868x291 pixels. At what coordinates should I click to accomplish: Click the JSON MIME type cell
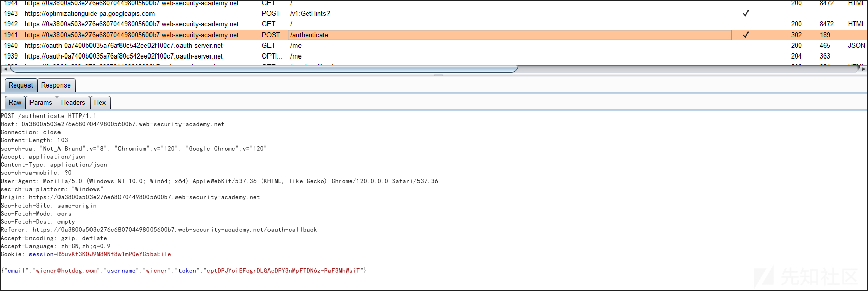tap(856, 45)
